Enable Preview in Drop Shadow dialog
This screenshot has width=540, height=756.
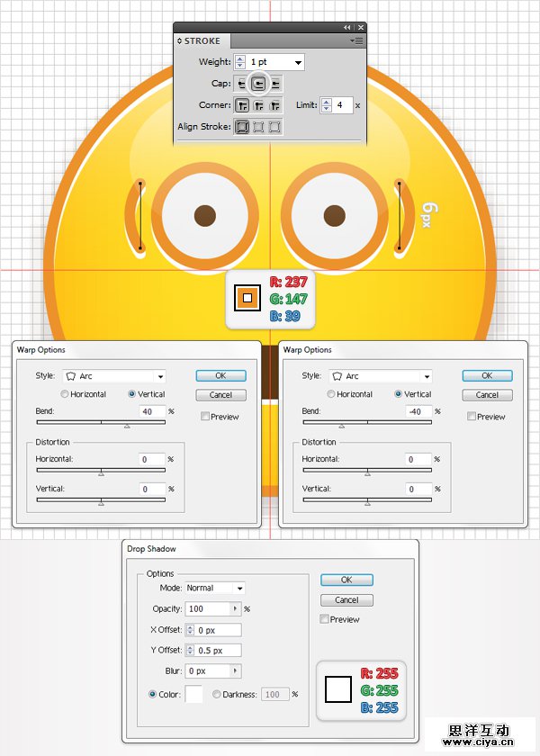pyautogui.click(x=325, y=619)
